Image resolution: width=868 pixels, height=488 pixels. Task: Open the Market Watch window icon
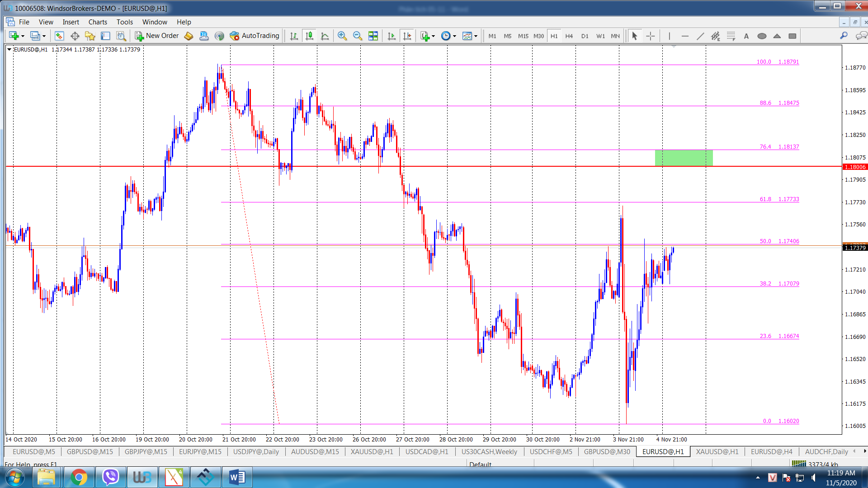[x=59, y=36]
